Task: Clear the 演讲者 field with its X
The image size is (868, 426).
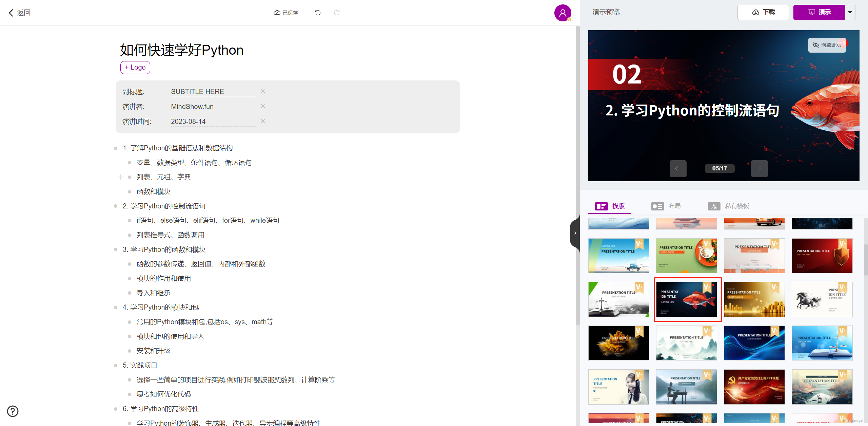Action: (263, 106)
